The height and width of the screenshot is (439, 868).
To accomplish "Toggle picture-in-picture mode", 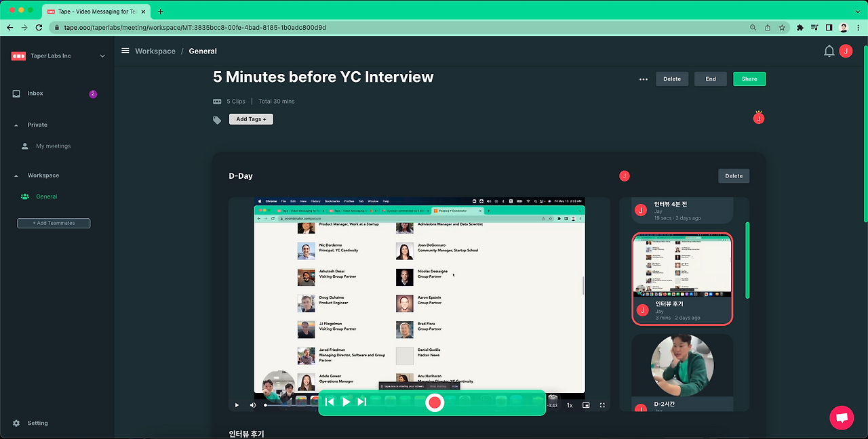I will tap(586, 405).
